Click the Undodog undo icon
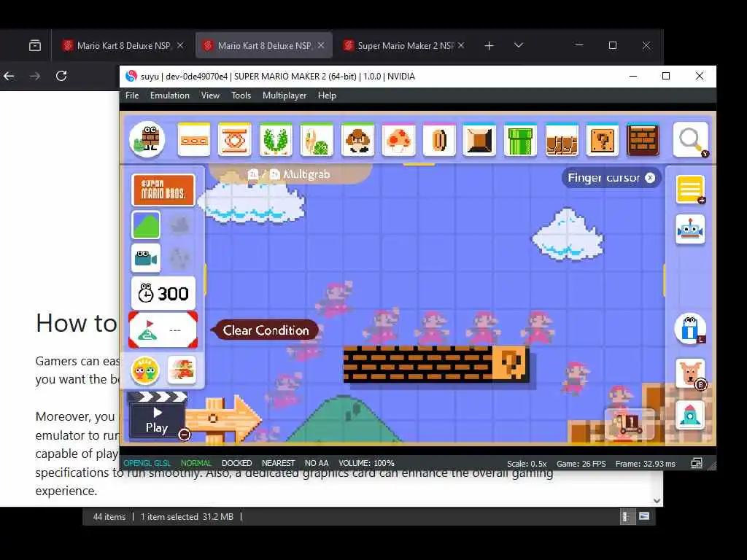The image size is (747, 560). click(690, 373)
